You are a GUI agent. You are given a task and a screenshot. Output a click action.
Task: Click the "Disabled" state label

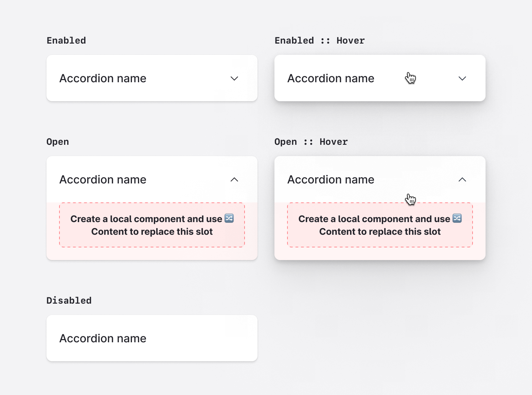[x=69, y=300]
